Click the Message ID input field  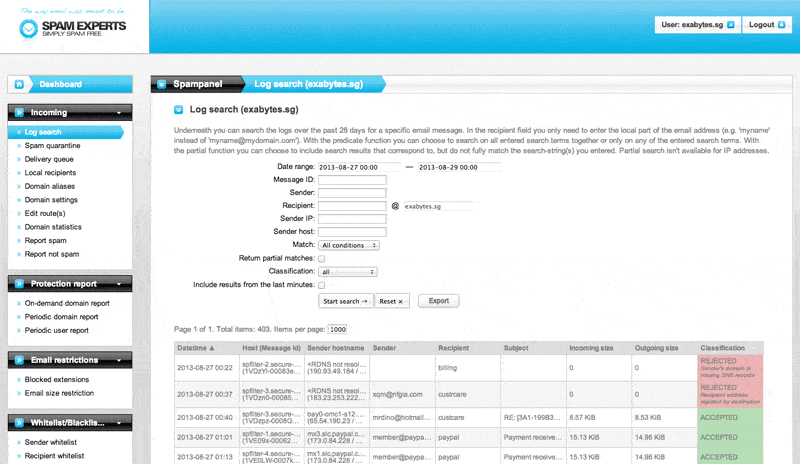(x=352, y=179)
